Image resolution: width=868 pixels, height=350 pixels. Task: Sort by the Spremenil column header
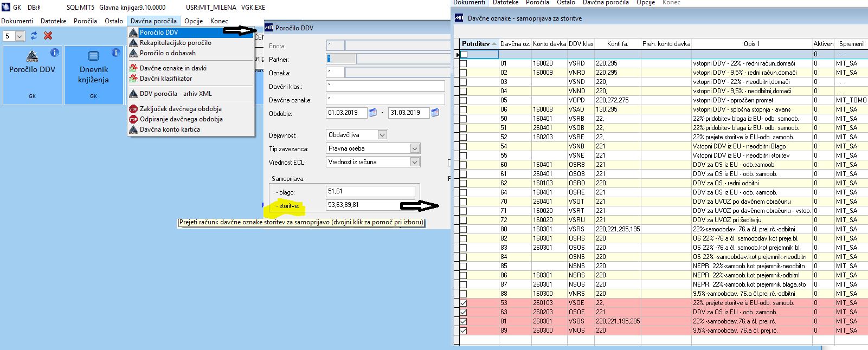click(852, 44)
